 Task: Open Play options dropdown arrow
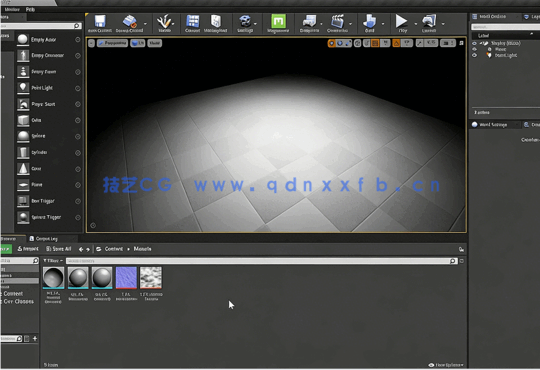tap(415, 24)
